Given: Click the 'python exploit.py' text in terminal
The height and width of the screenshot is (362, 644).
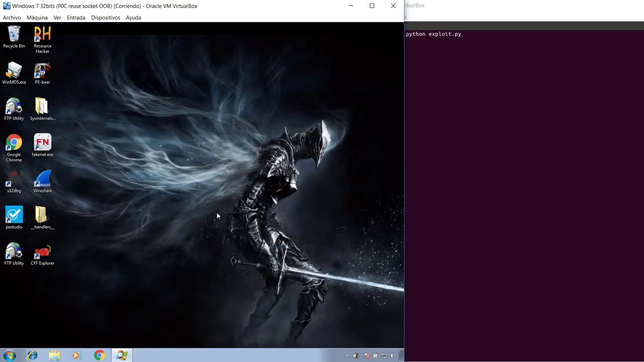Looking at the screenshot, I should (x=434, y=34).
